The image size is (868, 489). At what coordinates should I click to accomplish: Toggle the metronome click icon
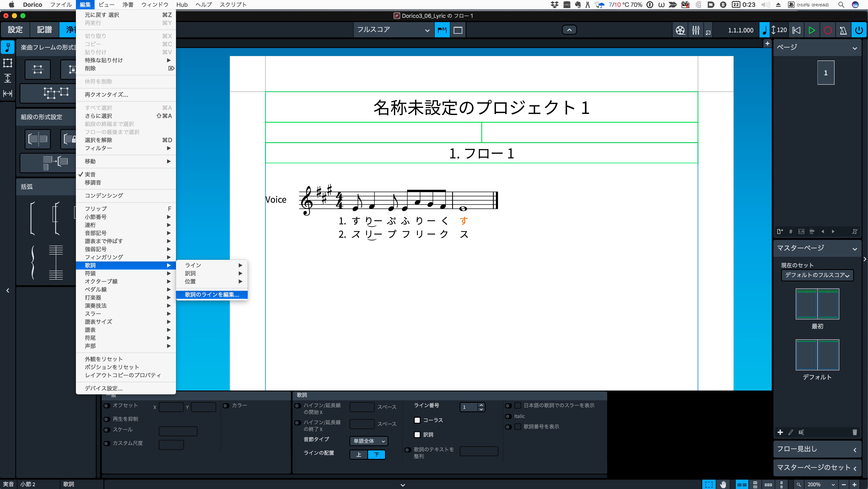coord(843,30)
